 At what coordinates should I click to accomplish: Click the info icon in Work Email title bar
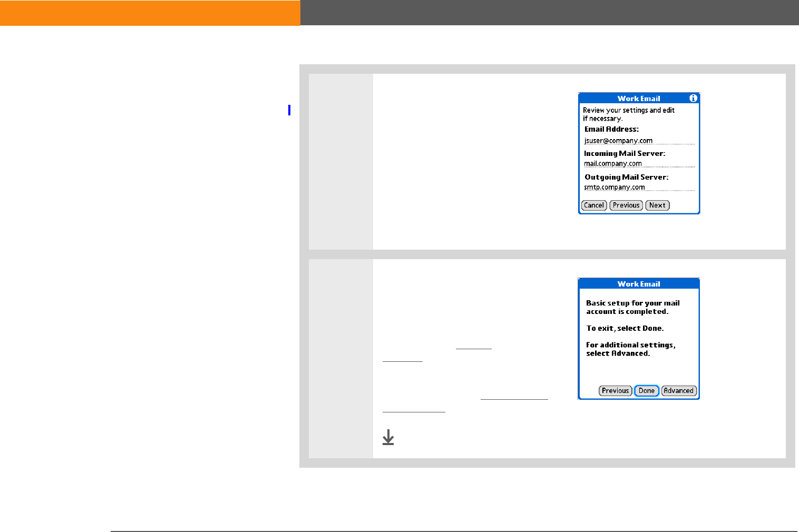(x=693, y=98)
